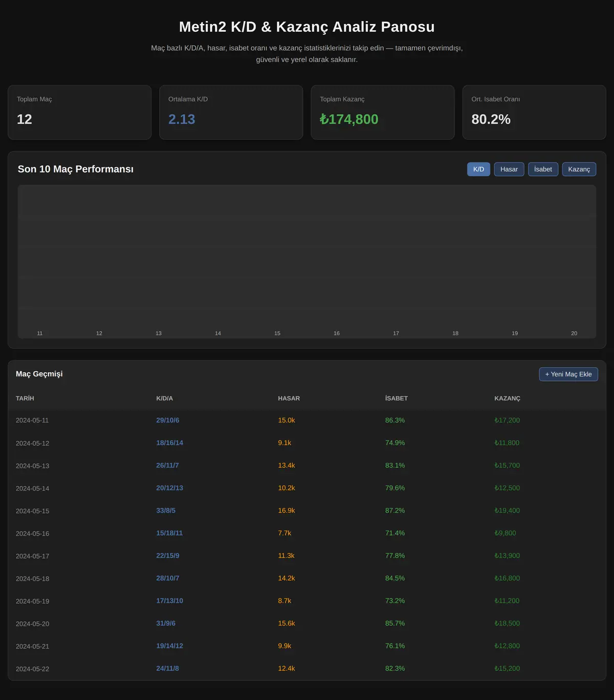
Task: Click K/D/A value 33/8/5
Action: [x=166, y=511]
